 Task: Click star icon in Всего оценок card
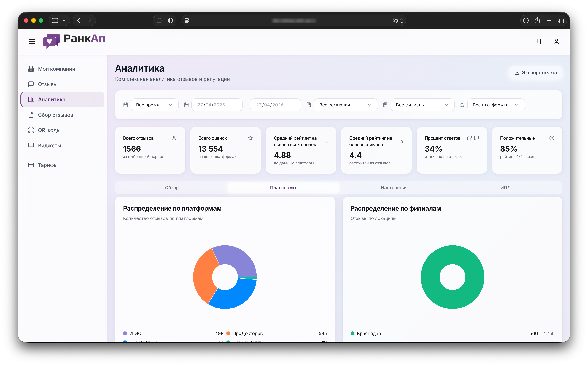click(250, 138)
